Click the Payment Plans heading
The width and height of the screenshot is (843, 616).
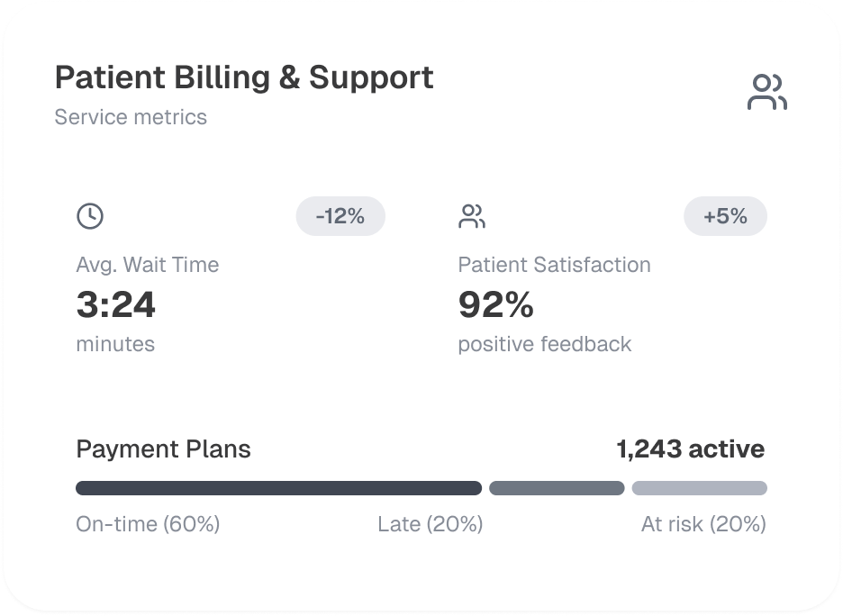pos(163,449)
